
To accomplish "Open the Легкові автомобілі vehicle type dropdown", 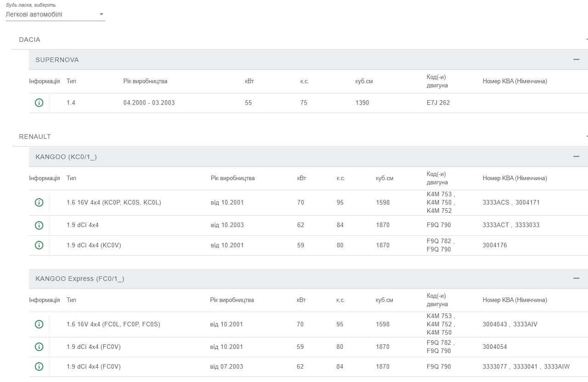I will pyautogui.click(x=55, y=14).
